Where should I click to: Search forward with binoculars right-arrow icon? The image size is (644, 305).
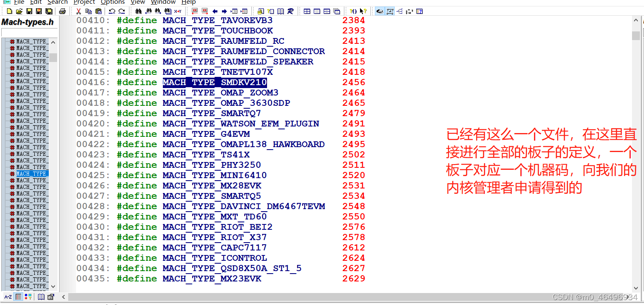click(x=158, y=11)
